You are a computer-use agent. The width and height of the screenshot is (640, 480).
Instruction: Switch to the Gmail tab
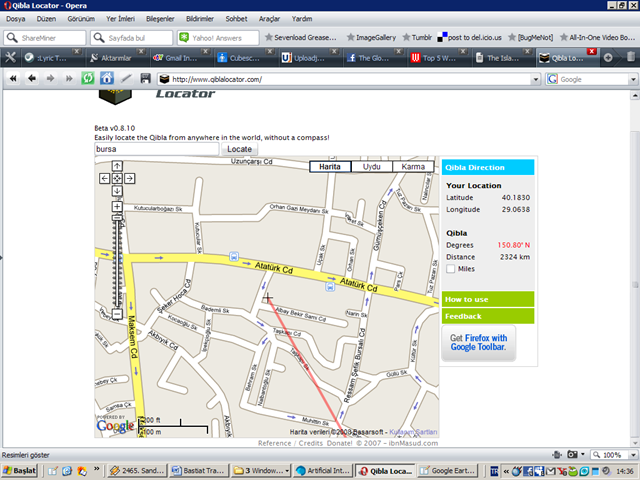click(181, 58)
